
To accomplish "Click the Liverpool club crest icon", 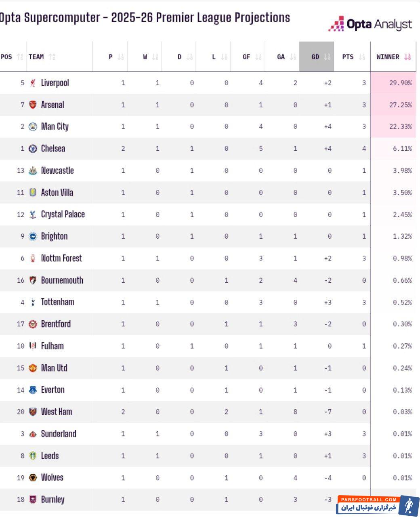I will tap(33, 83).
